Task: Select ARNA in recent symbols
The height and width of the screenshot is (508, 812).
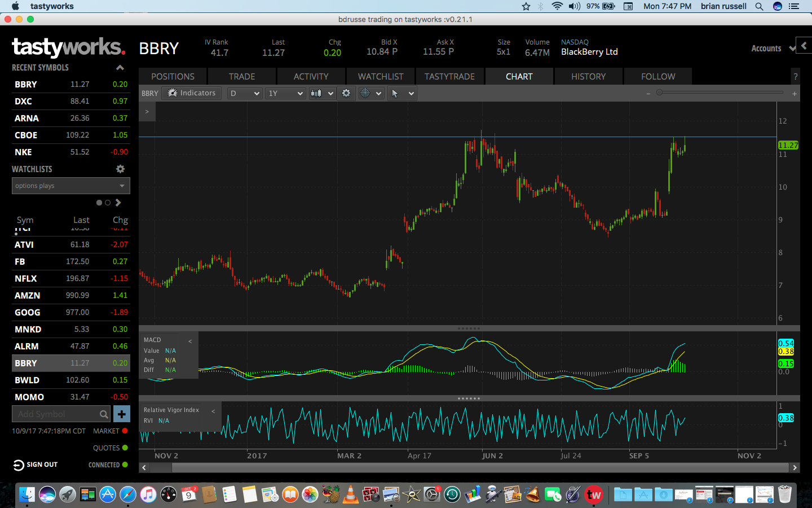Action: [71, 118]
